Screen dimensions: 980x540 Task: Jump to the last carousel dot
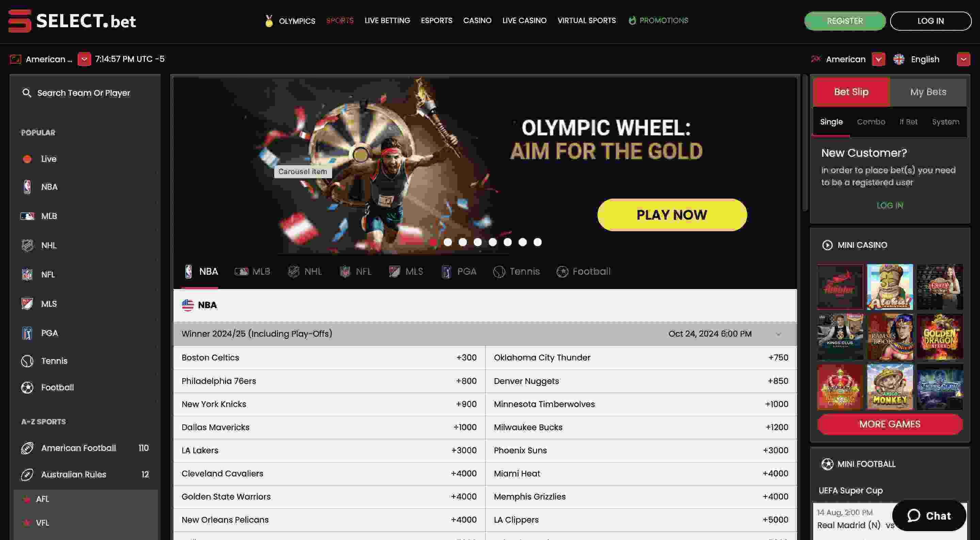pos(537,242)
